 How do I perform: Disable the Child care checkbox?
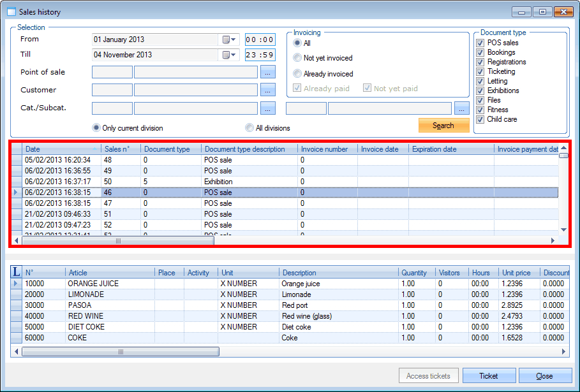(x=480, y=119)
